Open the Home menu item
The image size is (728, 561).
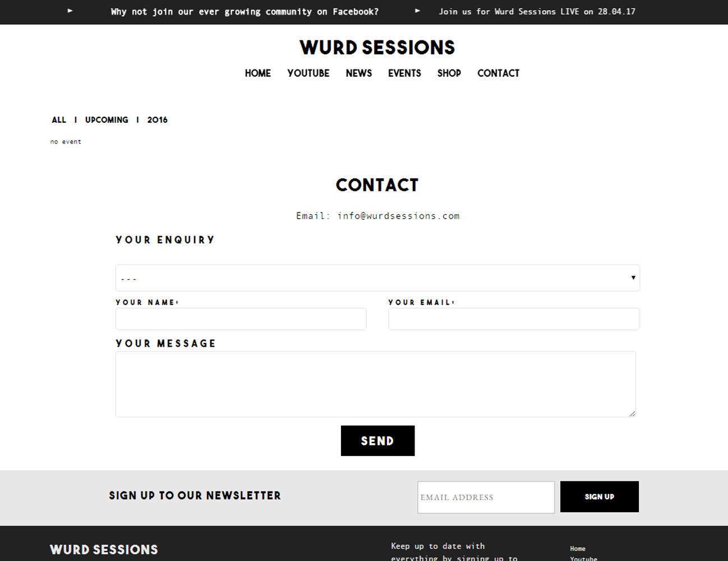pyautogui.click(x=258, y=73)
